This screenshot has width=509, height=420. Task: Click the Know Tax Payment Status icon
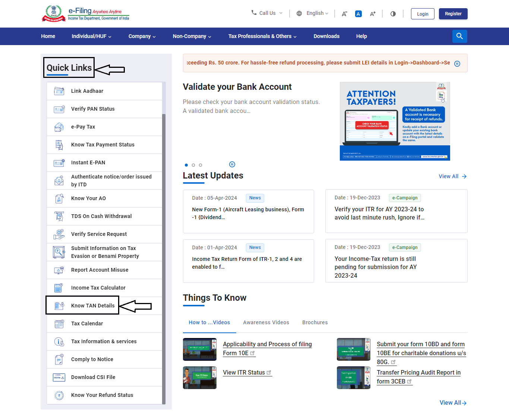[x=59, y=145]
